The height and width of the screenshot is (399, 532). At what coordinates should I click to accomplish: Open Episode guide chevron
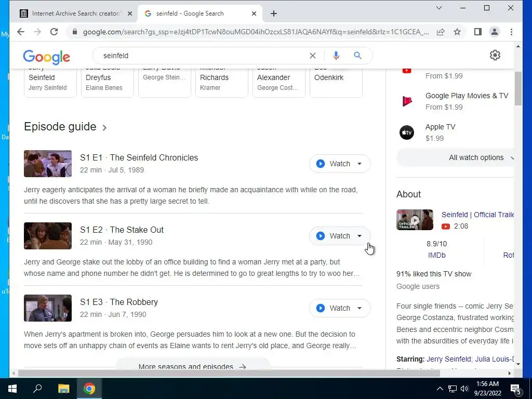[x=104, y=128]
